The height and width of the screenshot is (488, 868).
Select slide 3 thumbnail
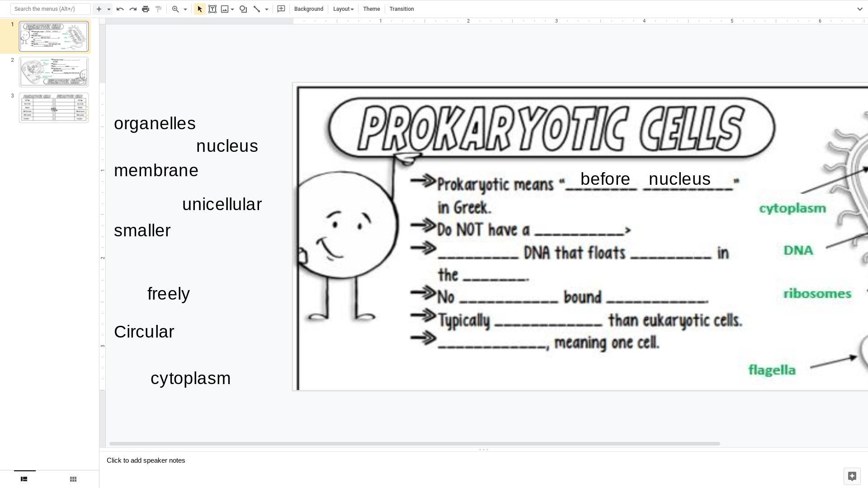click(x=54, y=108)
